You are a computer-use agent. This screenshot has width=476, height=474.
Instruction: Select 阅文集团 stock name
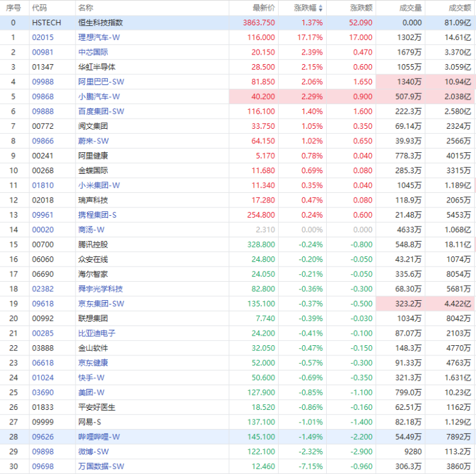point(93,126)
